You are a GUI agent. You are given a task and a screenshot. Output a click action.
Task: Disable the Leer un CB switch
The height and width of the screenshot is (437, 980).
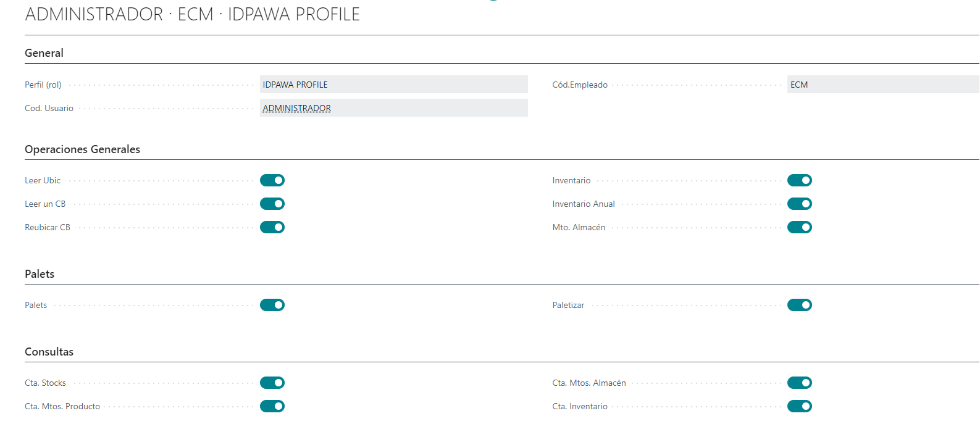tap(272, 204)
